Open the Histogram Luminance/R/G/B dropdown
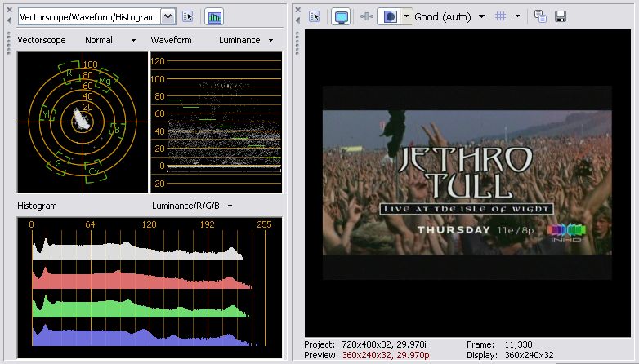 (230, 206)
